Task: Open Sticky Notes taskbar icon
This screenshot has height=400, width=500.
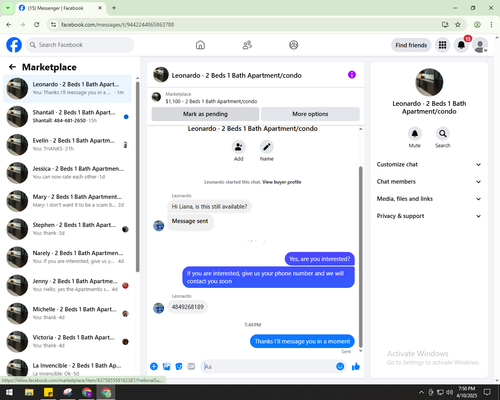Action: pyautogui.click(x=49, y=392)
